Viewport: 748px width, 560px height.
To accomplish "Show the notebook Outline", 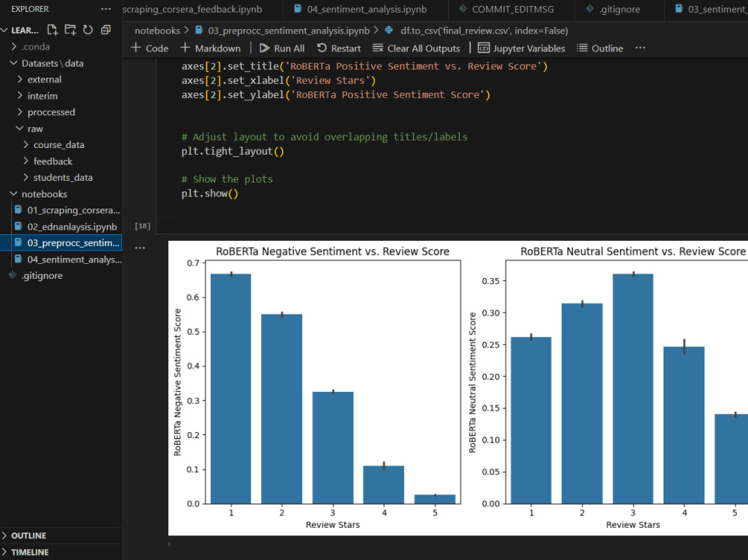I will pyautogui.click(x=600, y=48).
